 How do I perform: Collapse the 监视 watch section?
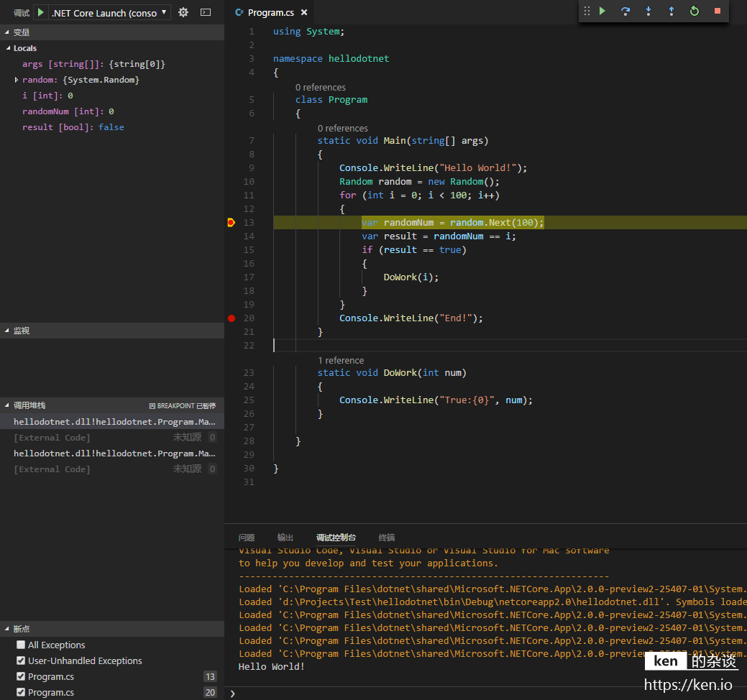pos(112,331)
